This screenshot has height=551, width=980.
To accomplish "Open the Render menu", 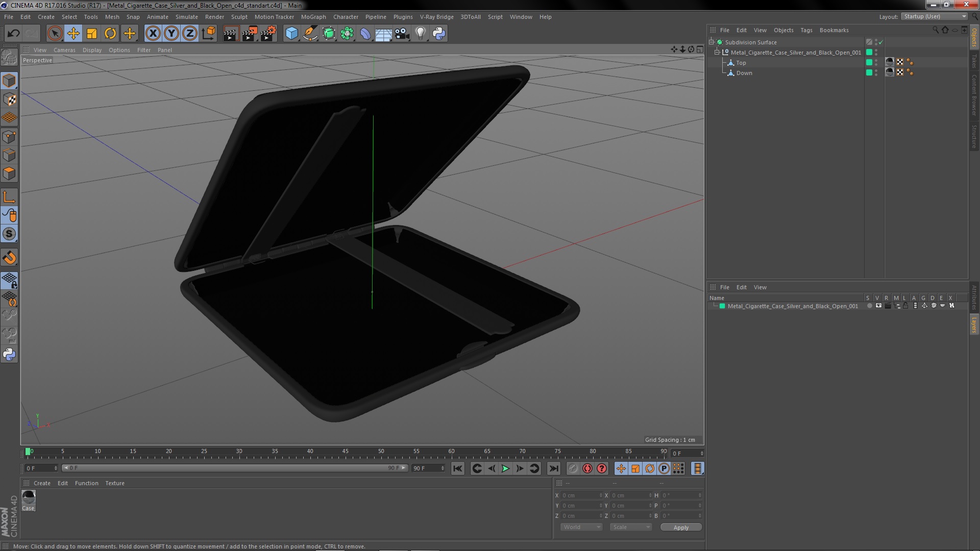I will click(214, 16).
